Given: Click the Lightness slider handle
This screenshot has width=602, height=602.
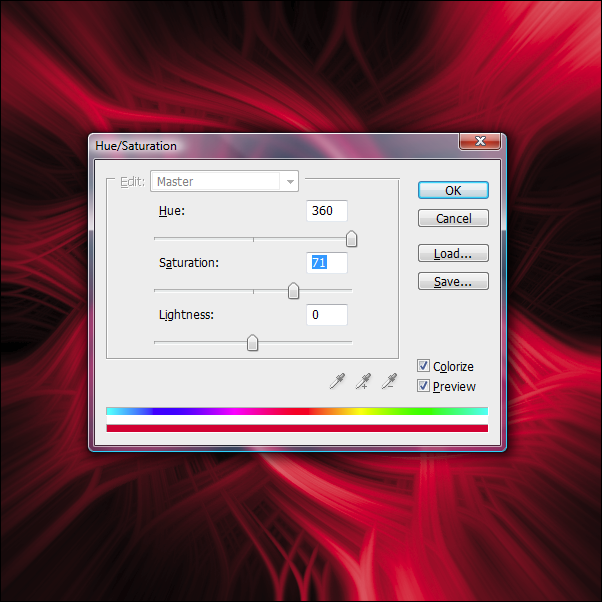Looking at the screenshot, I should click(x=252, y=343).
